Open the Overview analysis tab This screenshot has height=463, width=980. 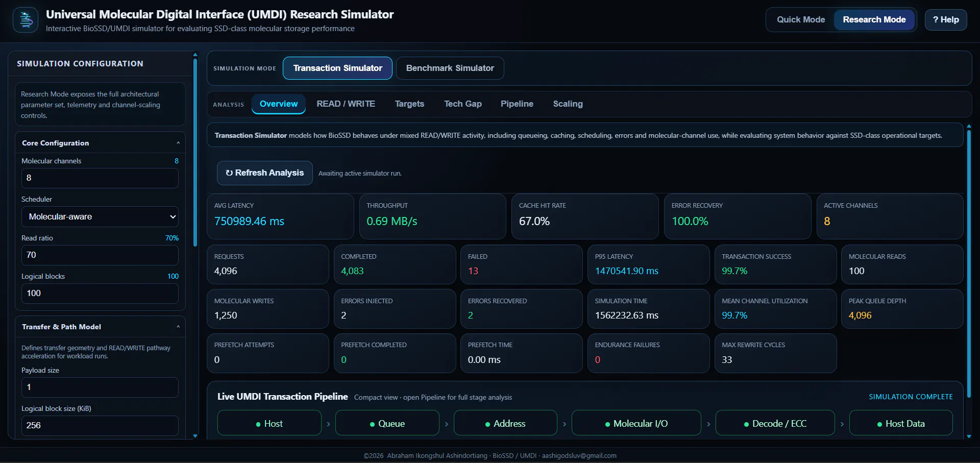pyautogui.click(x=279, y=104)
